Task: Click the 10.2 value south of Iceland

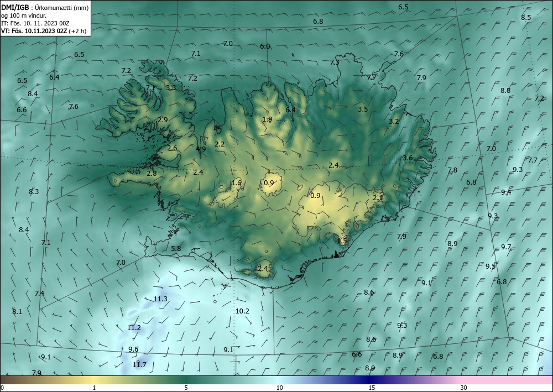Action: pyautogui.click(x=242, y=311)
